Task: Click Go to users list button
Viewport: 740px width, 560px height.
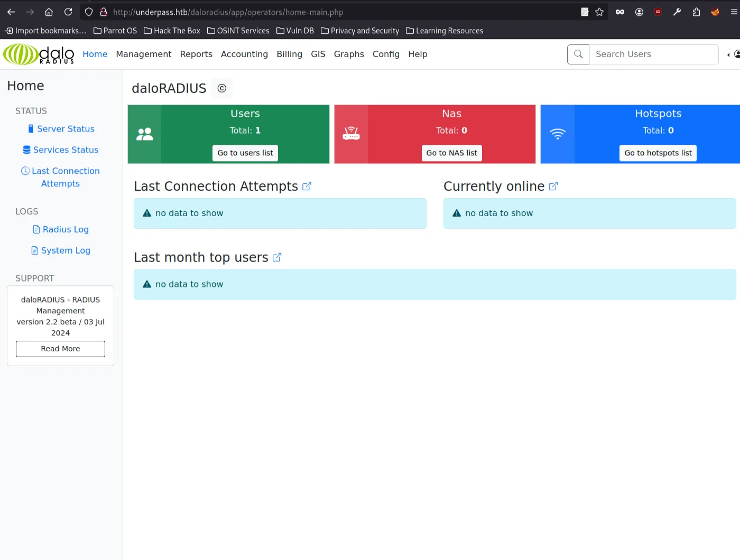Action: click(x=245, y=153)
